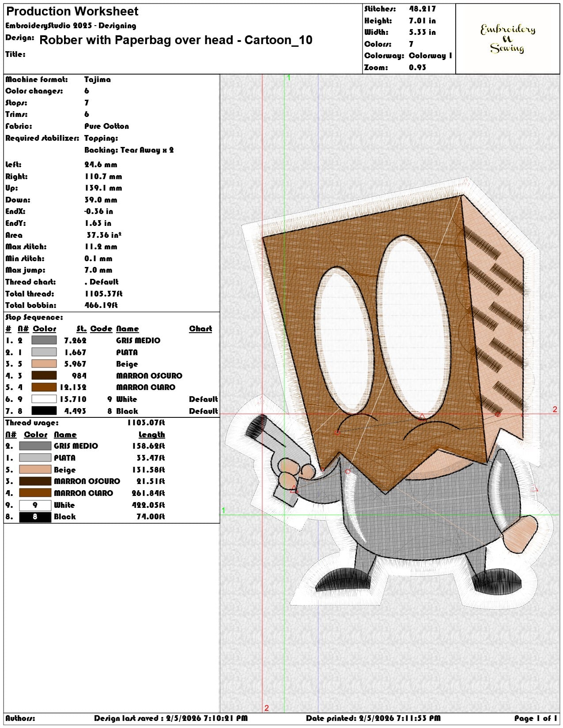Image resolution: width=563 pixels, height=728 pixels.
Task: Click the Backing: Tear Away x 2 text
Action: point(129,150)
